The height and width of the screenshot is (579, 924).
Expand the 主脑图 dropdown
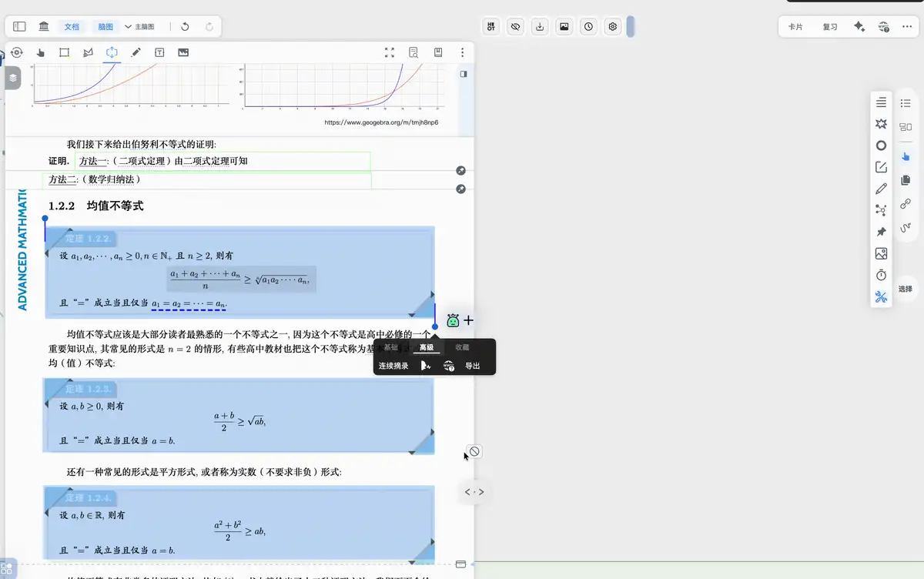tap(139, 26)
